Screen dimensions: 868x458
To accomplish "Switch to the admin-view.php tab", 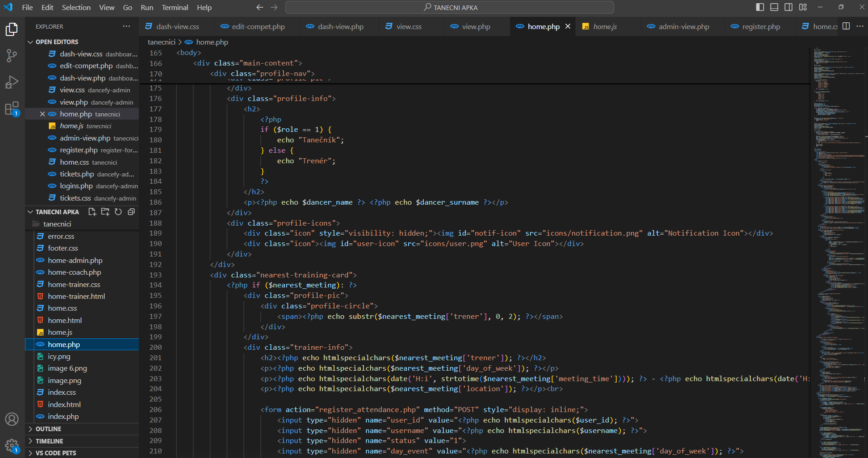I will (684, 26).
